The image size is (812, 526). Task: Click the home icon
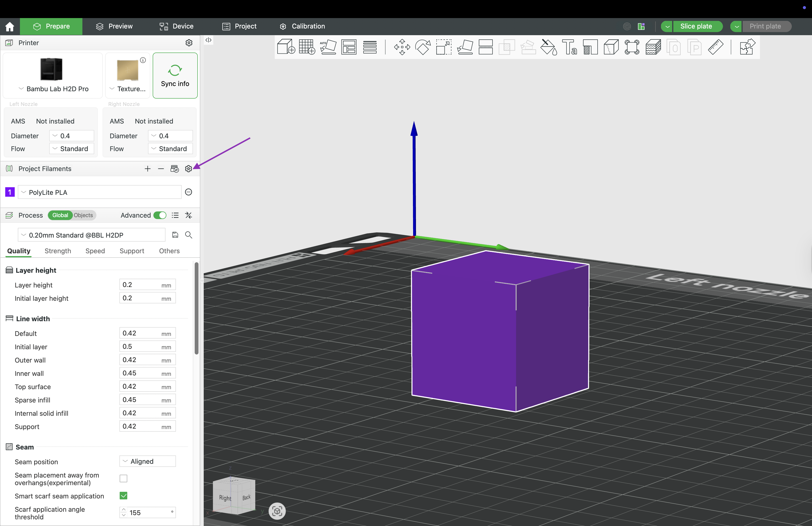(10, 26)
